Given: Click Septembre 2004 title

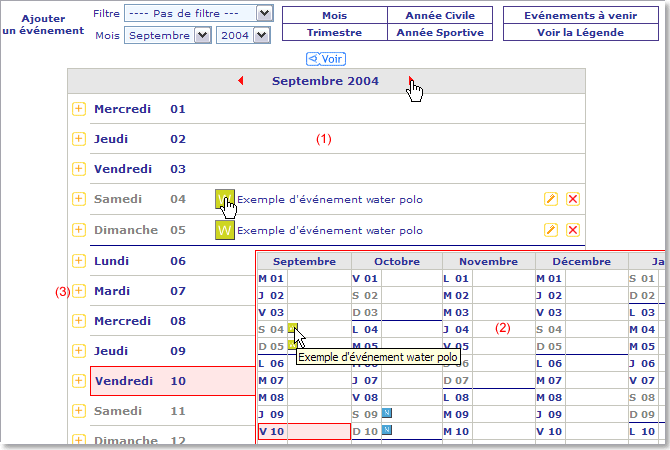Looking at the screenshot, I should tap(326, 81).
